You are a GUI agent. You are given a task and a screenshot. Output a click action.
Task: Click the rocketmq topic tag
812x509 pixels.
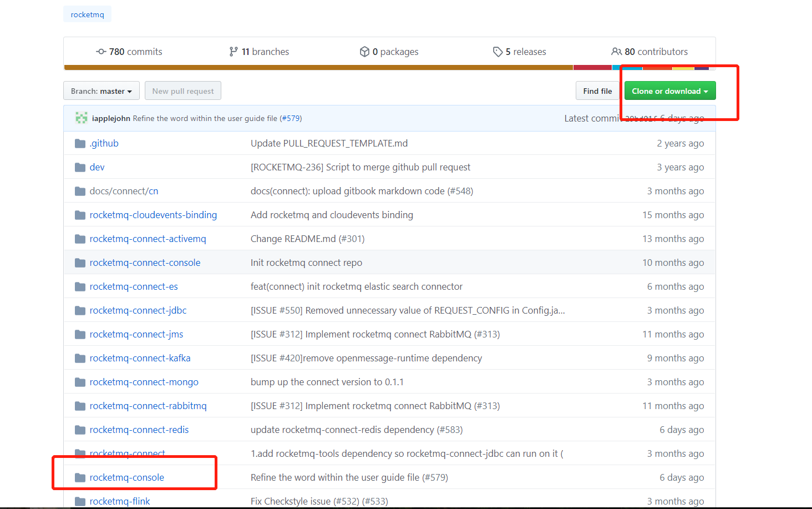pos(87,14)
